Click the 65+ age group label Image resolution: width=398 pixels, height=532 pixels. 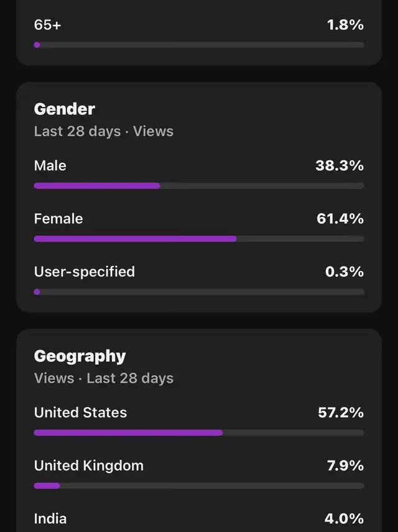click(48, 25)
